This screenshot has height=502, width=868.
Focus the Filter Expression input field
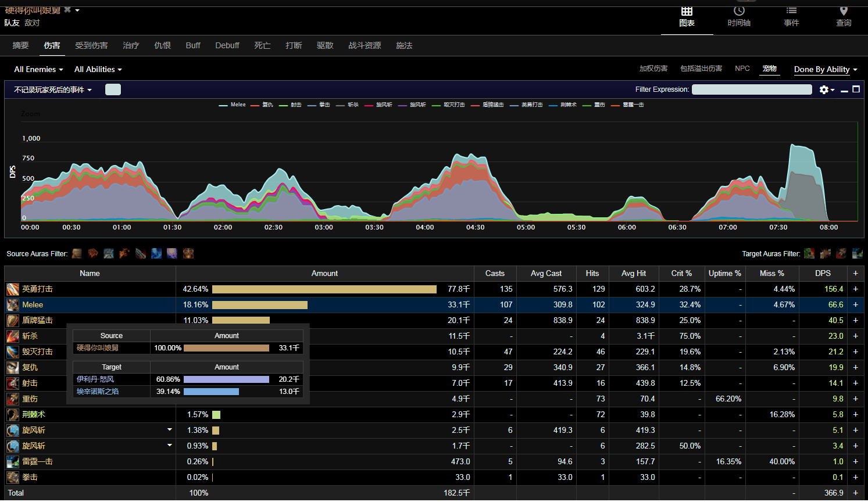(752, 89)
